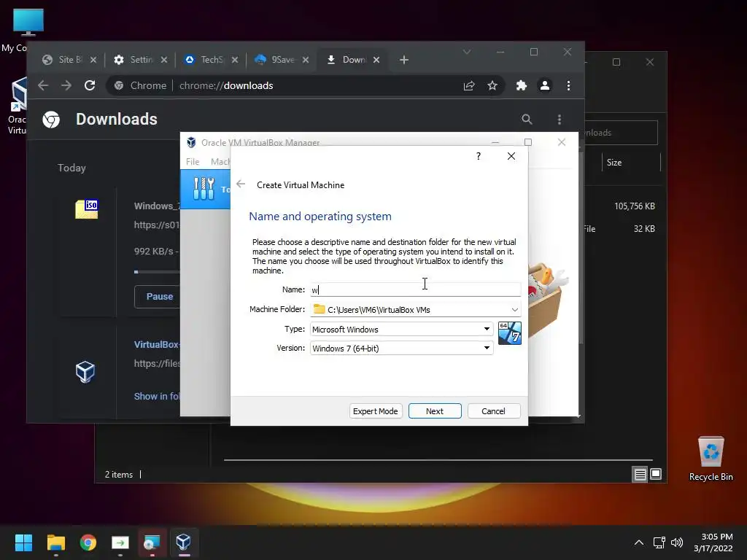Switch to the 9Save Chrome tab
Screen dimensions: 747x560
[x=276, y=60]
